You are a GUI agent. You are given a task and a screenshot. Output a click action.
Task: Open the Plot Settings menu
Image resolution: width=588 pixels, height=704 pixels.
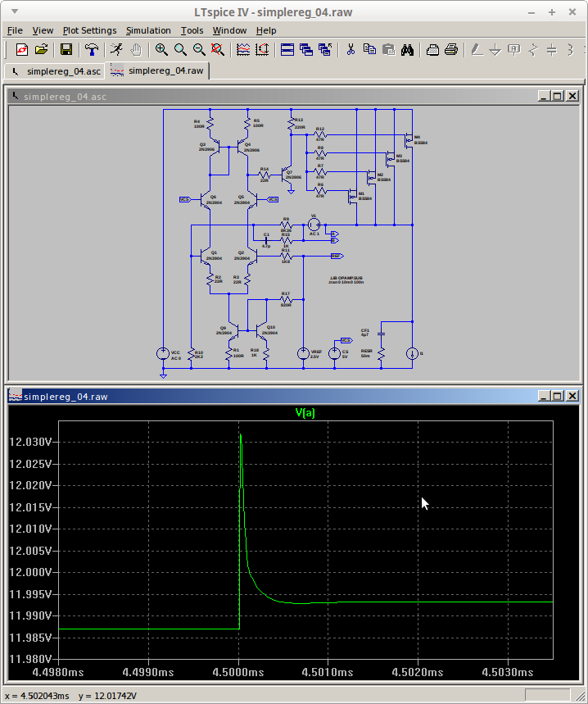(90, 30)
